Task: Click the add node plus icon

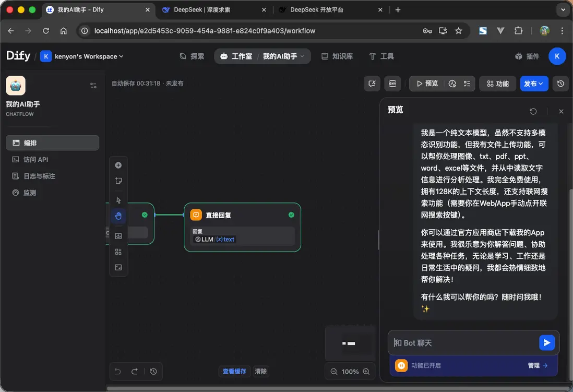Action: [118, 165]
